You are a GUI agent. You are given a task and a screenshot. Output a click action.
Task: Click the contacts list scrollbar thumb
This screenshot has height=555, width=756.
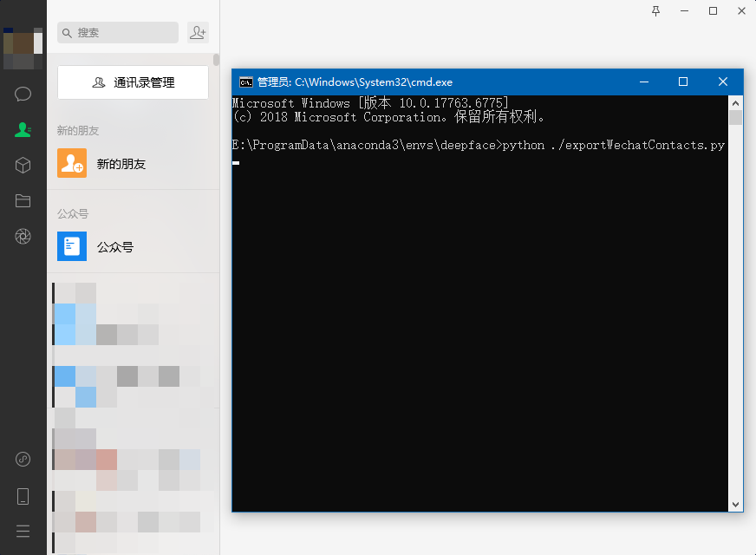[216, 60]
